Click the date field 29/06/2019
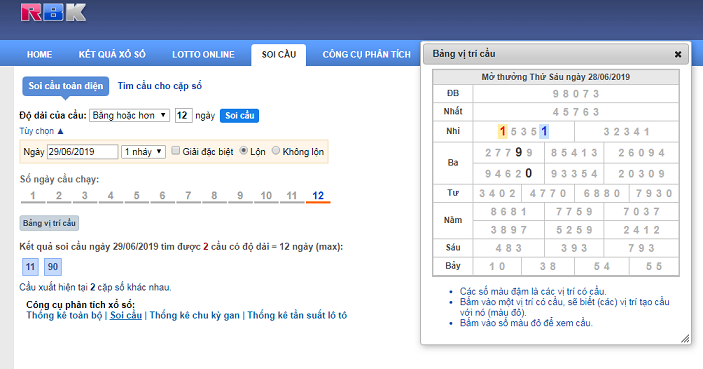The height and width of the screenshot is (369, 703). 82,152
